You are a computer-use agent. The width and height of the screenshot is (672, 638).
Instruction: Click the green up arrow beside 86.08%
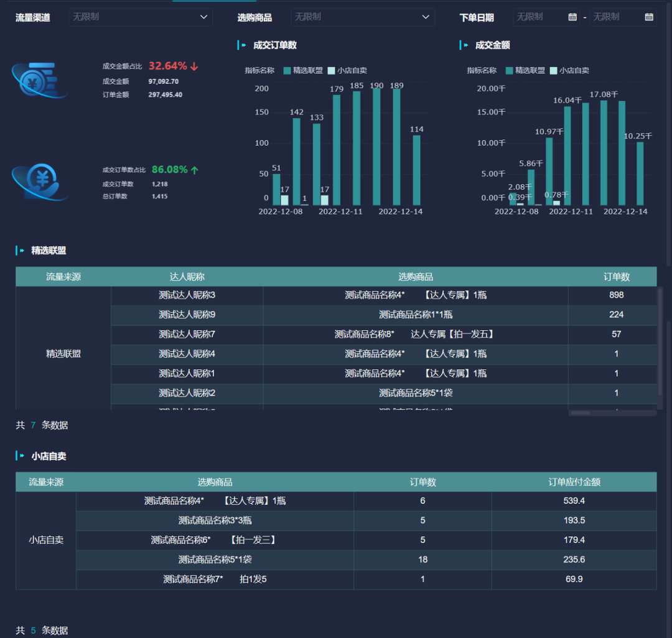coord(194,170)
